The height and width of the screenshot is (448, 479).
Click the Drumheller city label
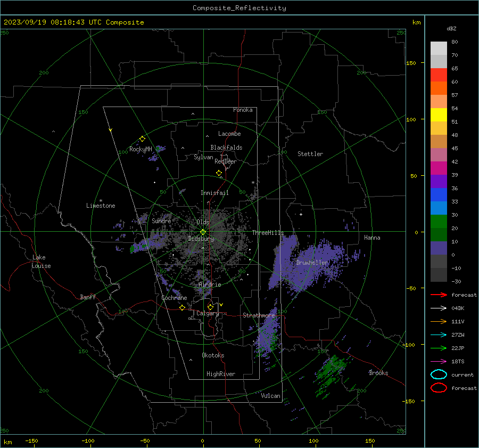click(x=312, y=263)
